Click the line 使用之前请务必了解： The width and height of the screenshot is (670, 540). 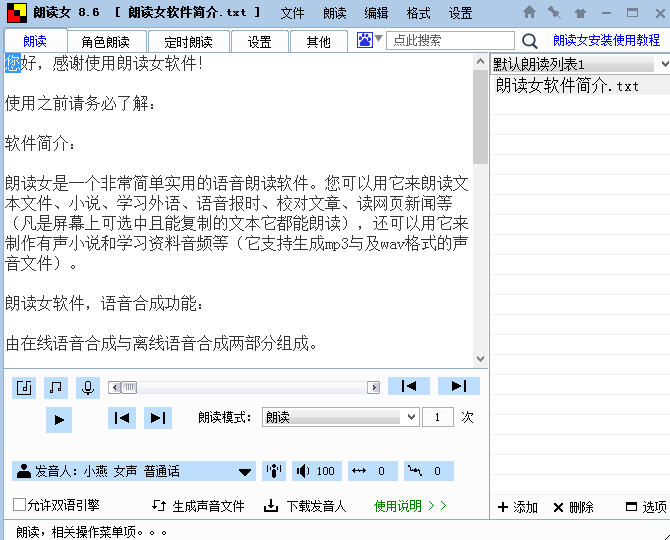(x=80, y=103)
